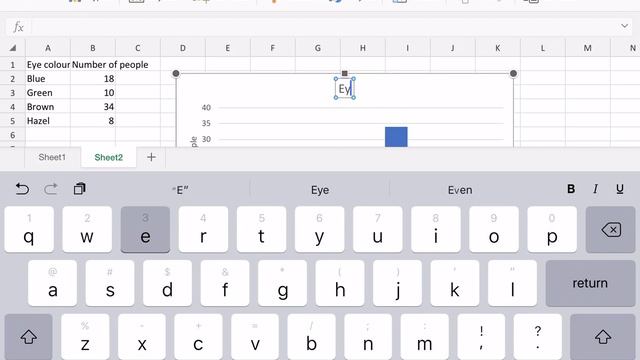Viewport: 640px width, 360px height.
Task: Tap the z key on keyboard
Action: pos(85,337)
